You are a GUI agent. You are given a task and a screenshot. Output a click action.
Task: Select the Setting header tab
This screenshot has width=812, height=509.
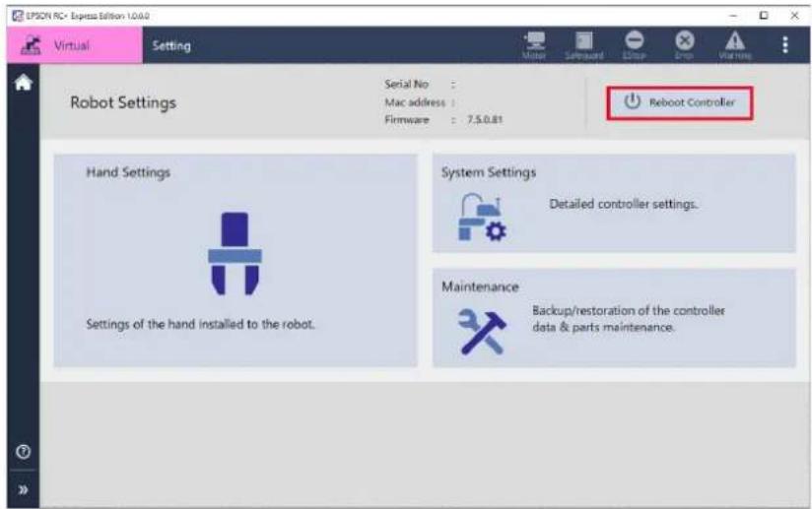coord(171,45)
